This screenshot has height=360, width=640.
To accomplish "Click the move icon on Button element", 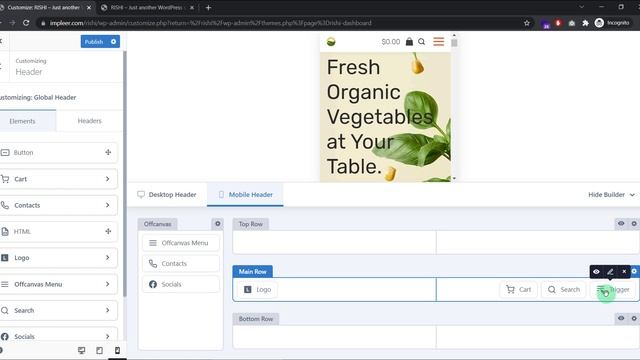I will 108,152.
